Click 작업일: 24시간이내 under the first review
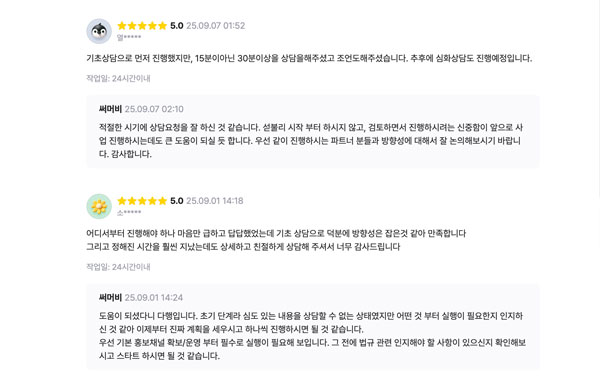This screenshot has width=600, height=391. click(118, 78)
